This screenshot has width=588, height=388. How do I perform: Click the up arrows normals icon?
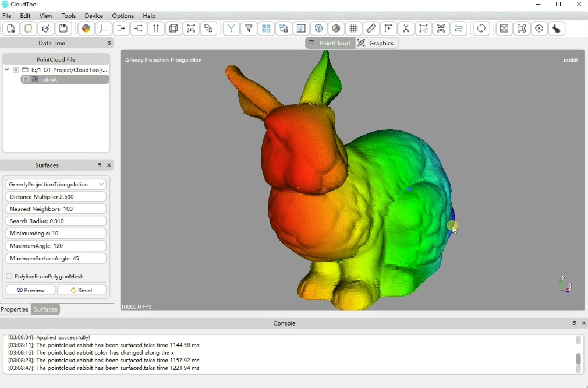pyautogui.click(x=156, y=29)
